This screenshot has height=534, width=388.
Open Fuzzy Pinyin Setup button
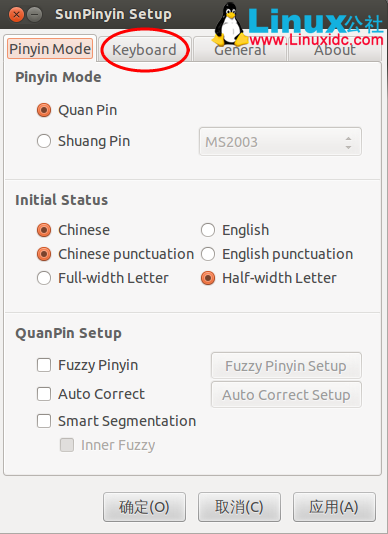(286, 366)
